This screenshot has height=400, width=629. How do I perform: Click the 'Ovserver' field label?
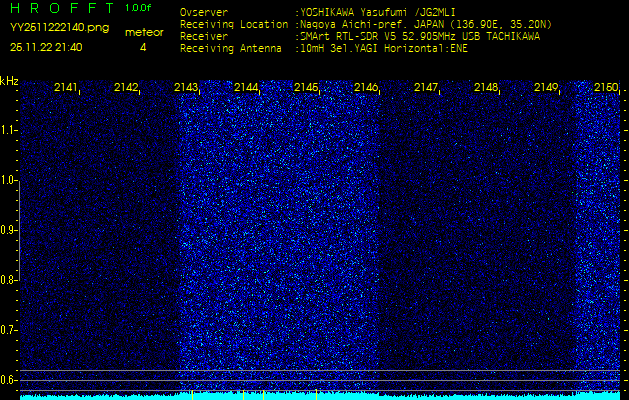coord(204,12)
